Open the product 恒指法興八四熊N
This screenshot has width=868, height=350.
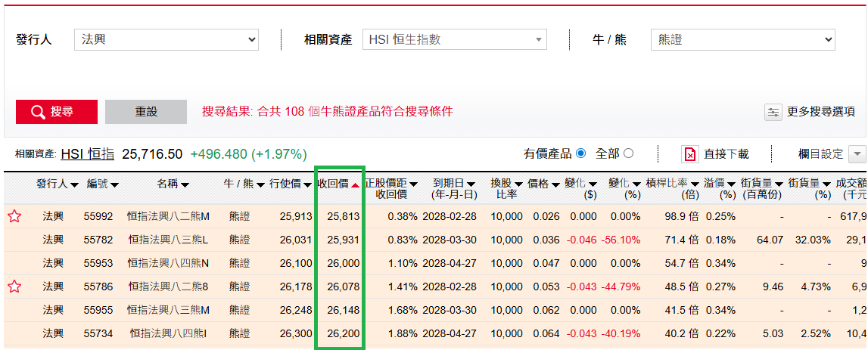[x=168, y=263]
